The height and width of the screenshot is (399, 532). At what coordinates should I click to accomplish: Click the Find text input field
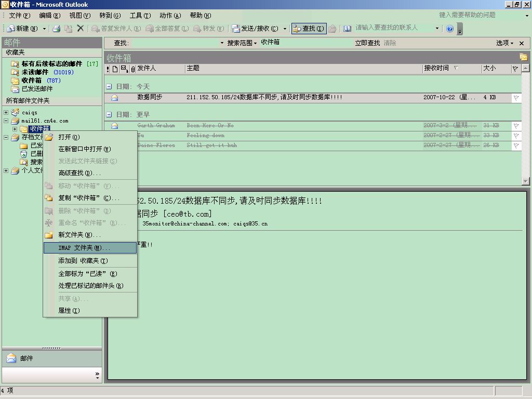(x=175, y=43)
